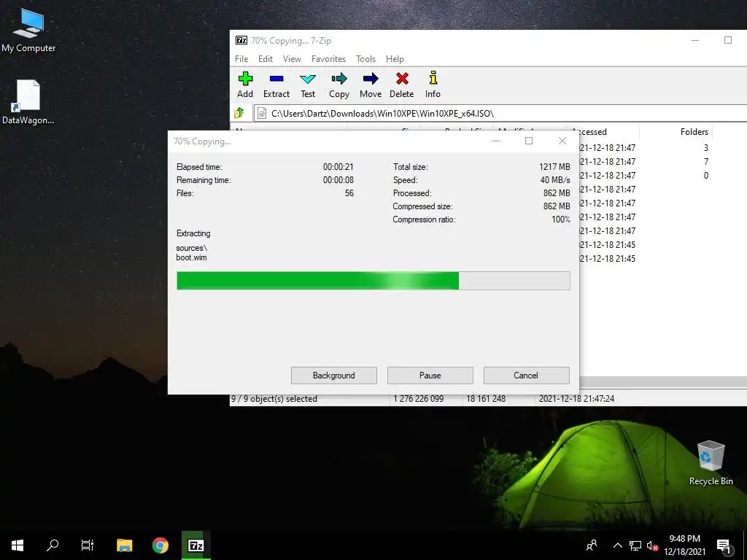Click the Move toolbar icon
This screenshot has height=560, width=747.
click(x=371, y=85)
